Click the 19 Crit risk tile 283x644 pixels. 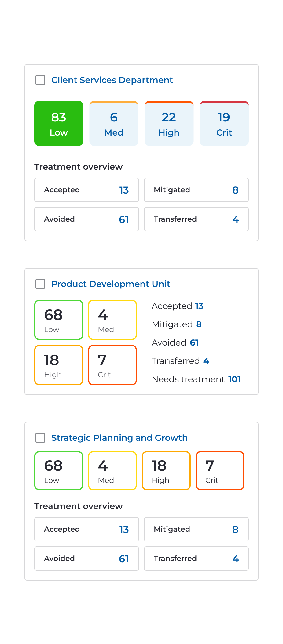tap(224, 123)
